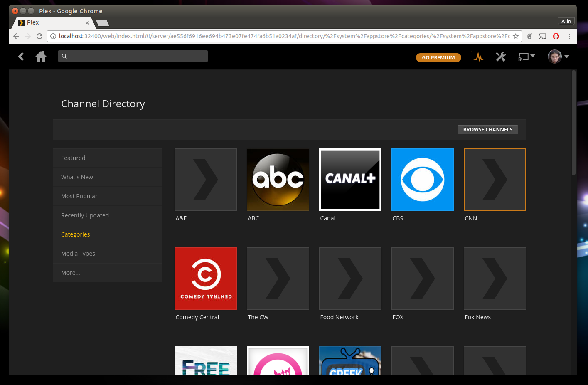Open the ABC logo thumbnail

click(278, 180)
